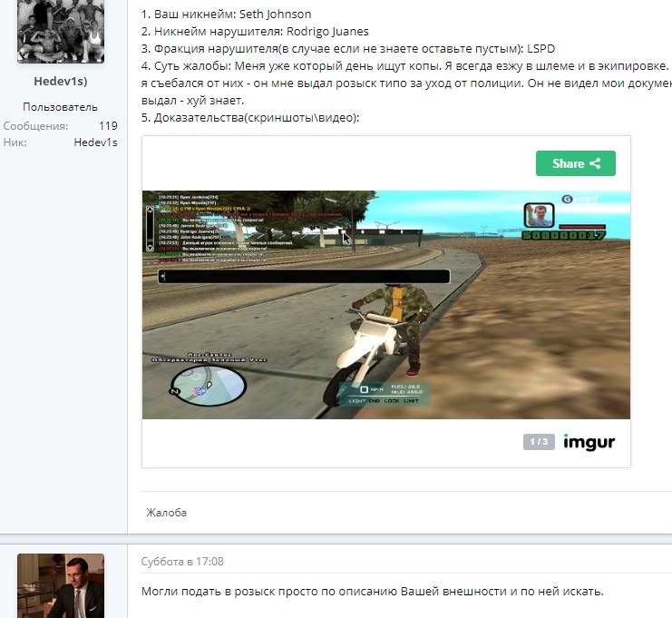
Task: Click the chat log scrollbar in game screenshot
Action: pyautogui.click(x=150, y=228)
